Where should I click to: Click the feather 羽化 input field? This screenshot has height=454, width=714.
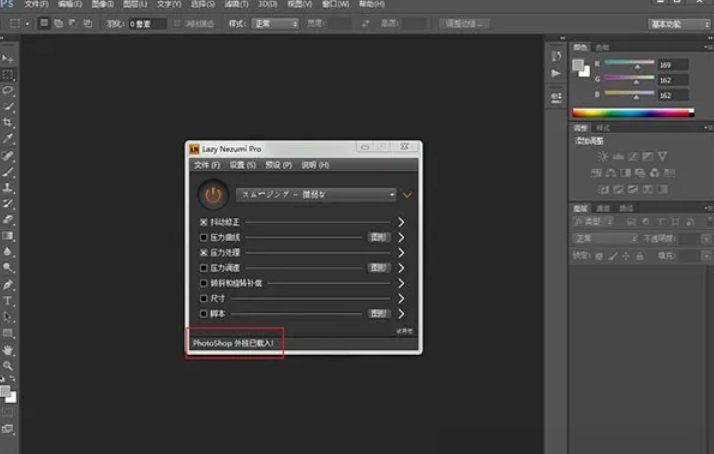(147, 24)
